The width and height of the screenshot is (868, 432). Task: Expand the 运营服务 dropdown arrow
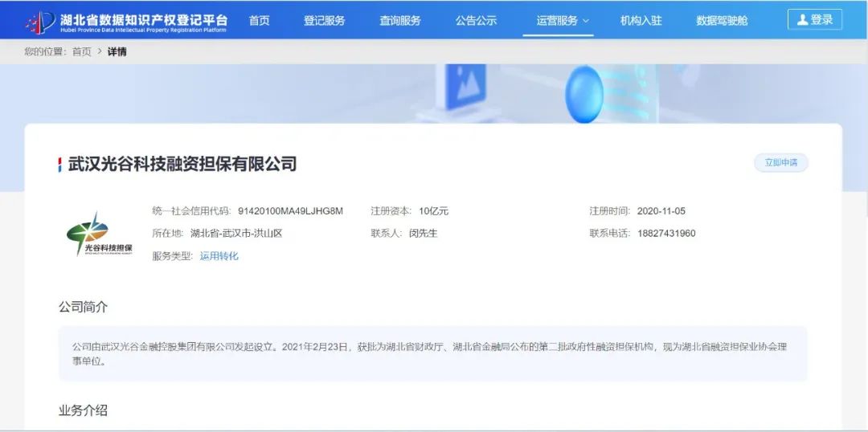(x=586, y=21)
